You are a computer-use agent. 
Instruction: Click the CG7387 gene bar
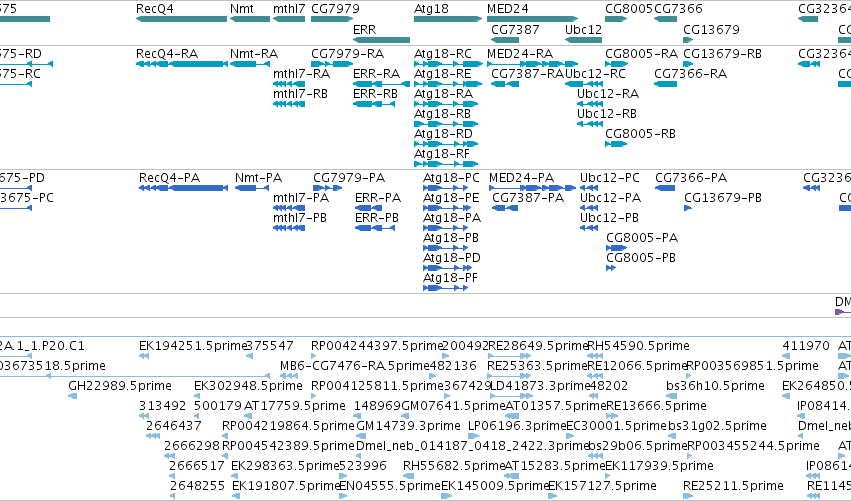tap(505, 40)
